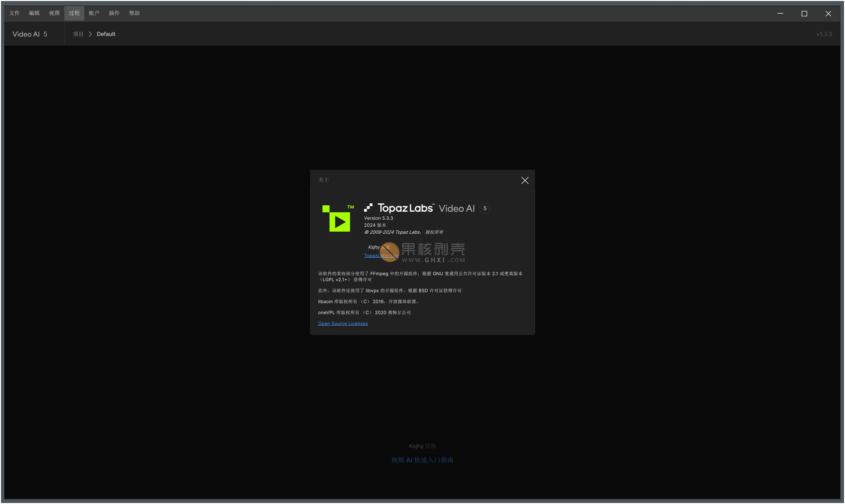
Task: Click the TopazLabs.com website link
Action: [381, 256]
